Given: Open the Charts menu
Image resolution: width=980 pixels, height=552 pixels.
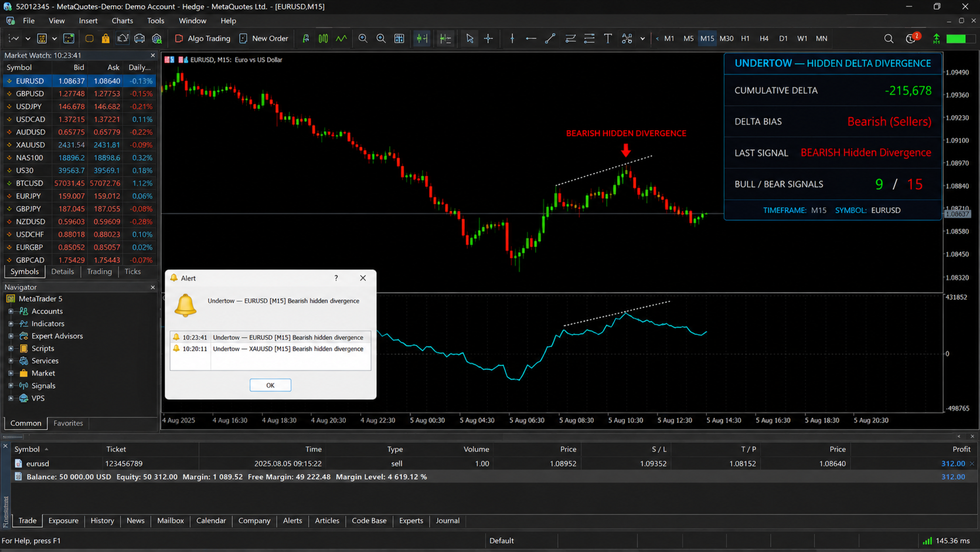Looking at the screenshot, I should (122, 21).
